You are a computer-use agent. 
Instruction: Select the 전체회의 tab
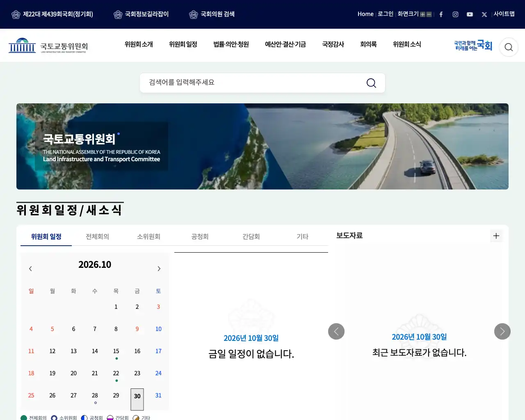pos(97,237)
